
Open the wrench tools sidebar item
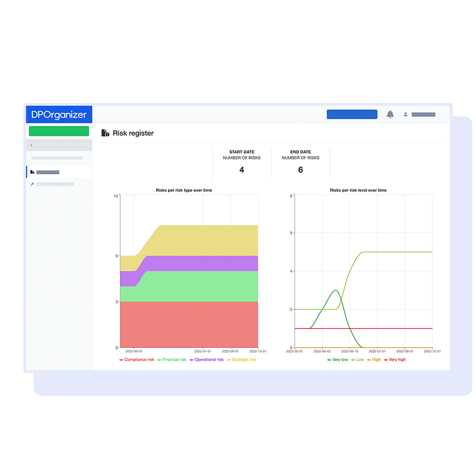click(32, 184)
